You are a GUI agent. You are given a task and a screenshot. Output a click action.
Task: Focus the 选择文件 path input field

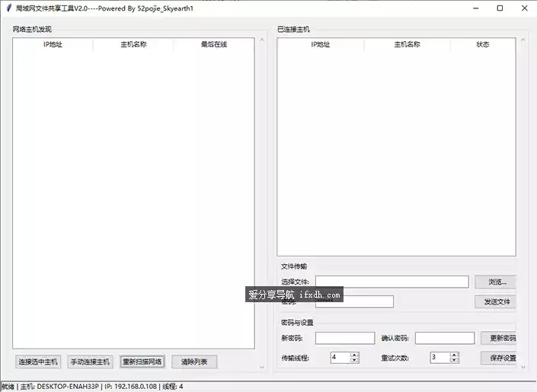[392, 282]
